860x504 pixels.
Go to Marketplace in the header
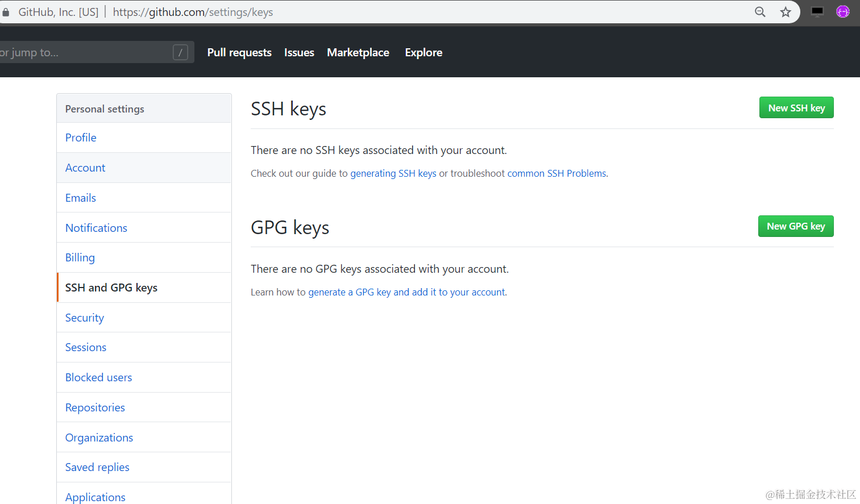point(358,52)
